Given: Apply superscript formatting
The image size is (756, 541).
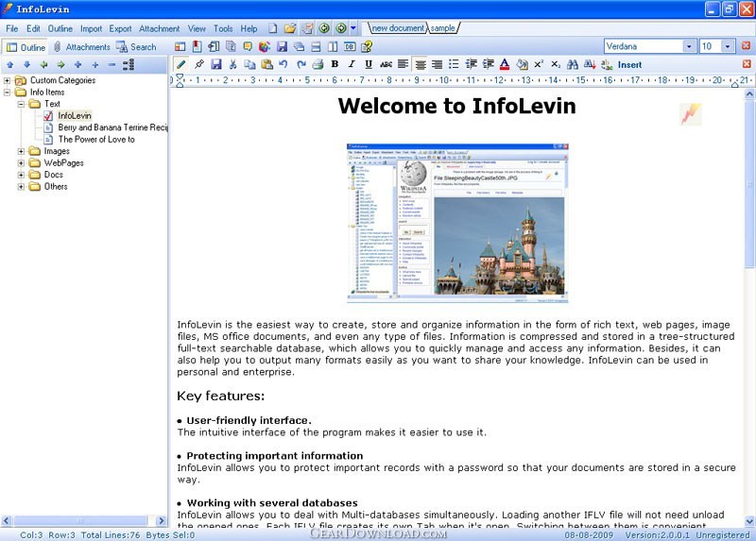Looking at the screenshot, I should pos(539,64).
